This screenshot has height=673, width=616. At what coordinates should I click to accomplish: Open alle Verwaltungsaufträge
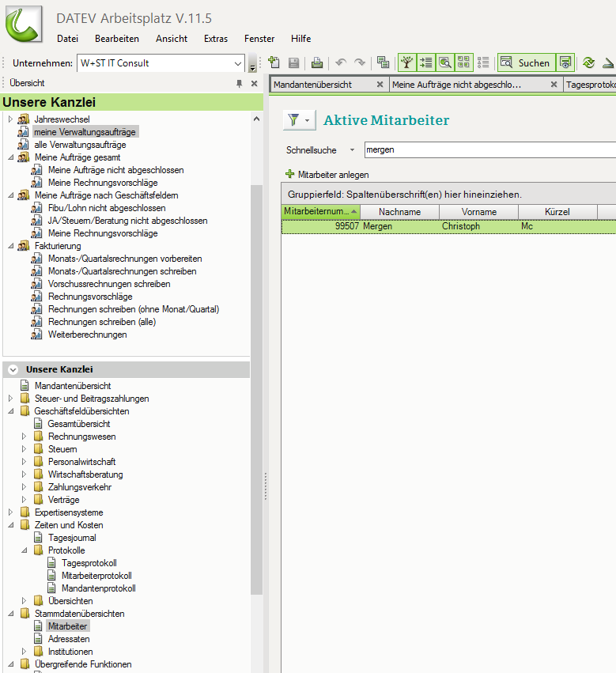[80, 145]
